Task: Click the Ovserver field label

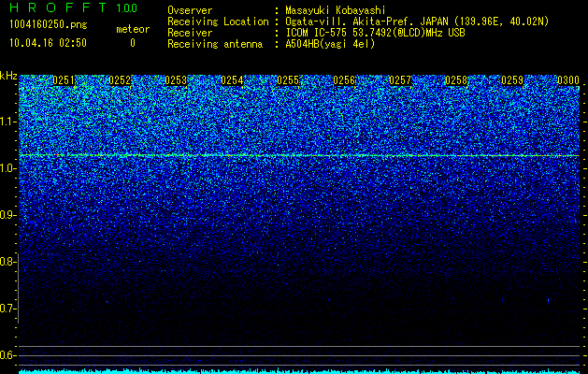Action: (190, 10)
